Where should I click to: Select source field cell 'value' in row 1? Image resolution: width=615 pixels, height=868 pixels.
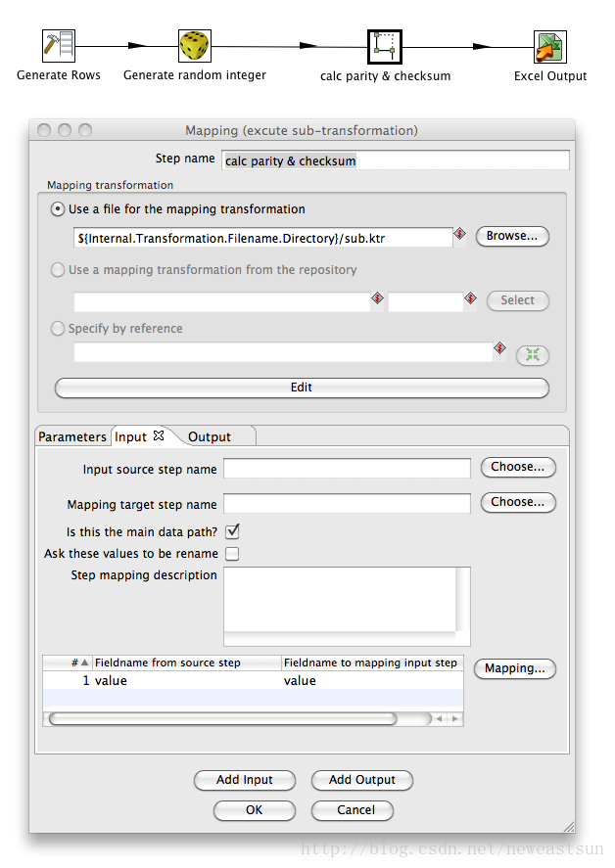pyautogui.click(x=187, y=680)
